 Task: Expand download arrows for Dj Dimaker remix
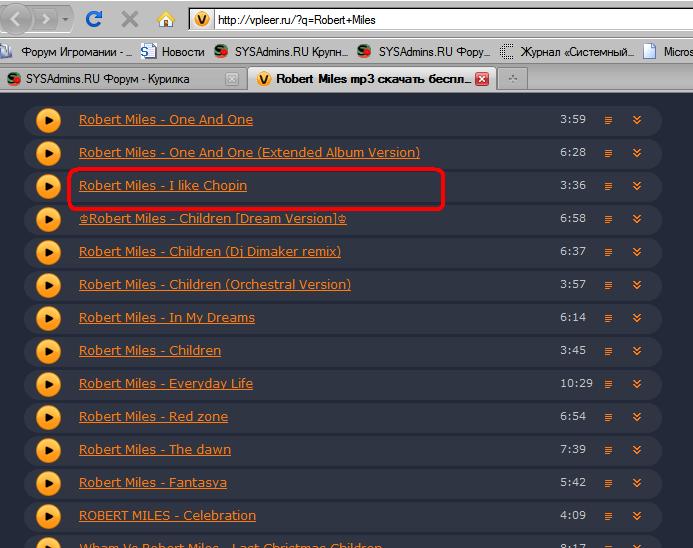(x=637, y=252)
